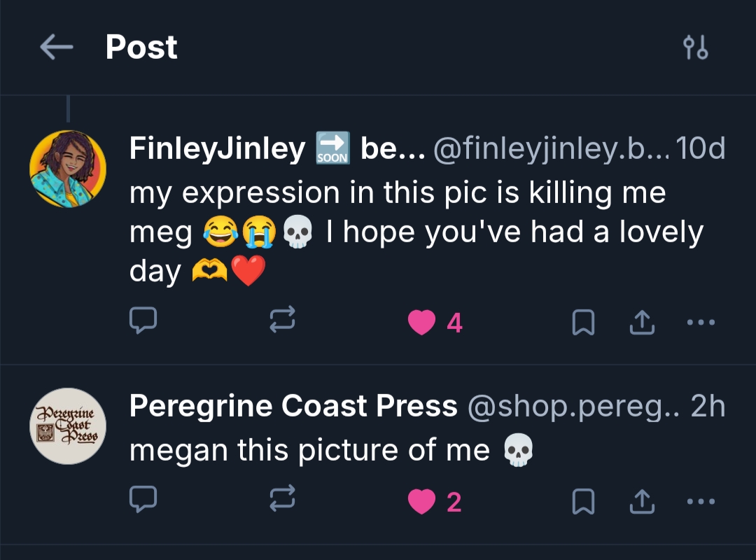The height and width of the screenshot is (560, 756).
Task: Share FinleyJinley's post
Action: coord(642,323)
